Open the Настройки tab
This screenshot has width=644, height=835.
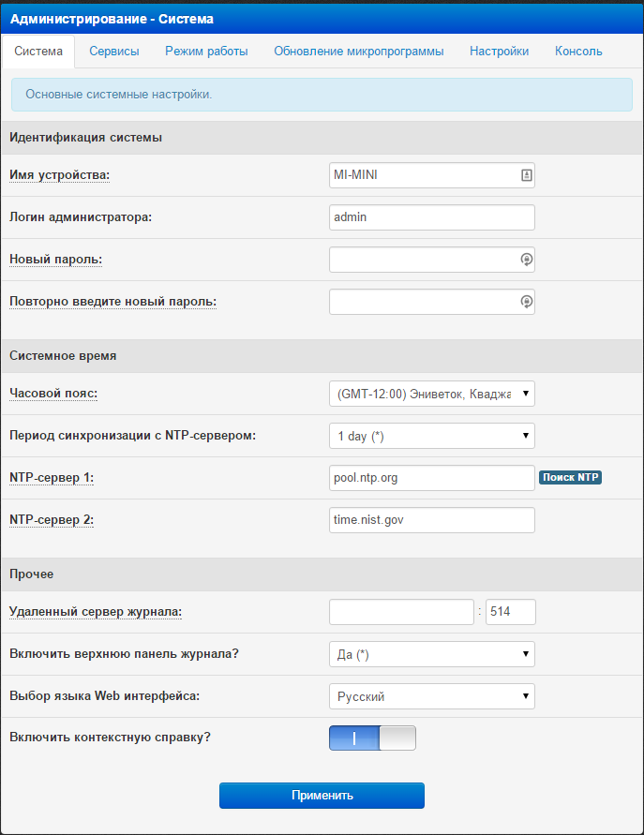point(499,52)
